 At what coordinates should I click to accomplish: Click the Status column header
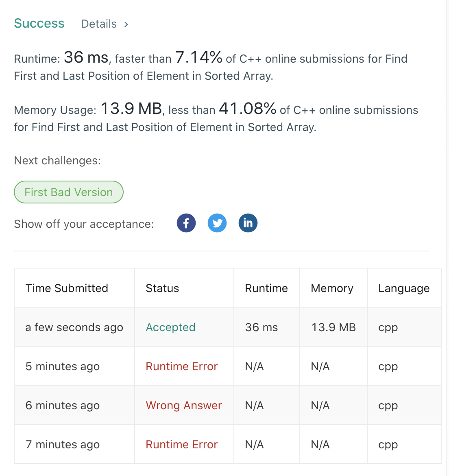(x=162, y=288)
